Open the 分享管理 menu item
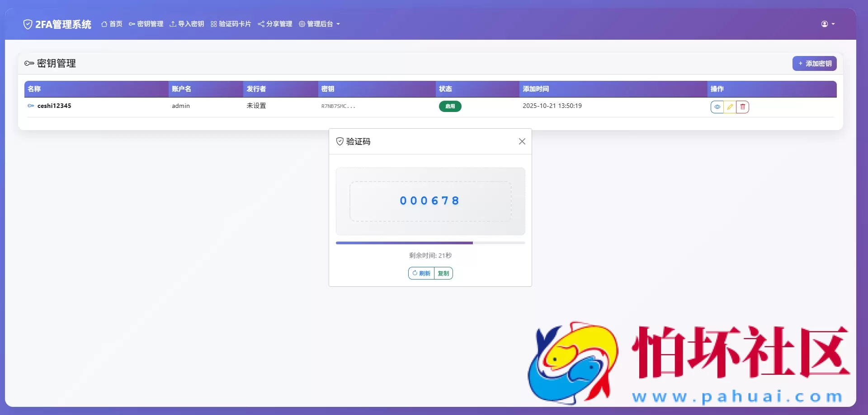Image resolution: width=868 pixels, height=415 pixels. pyautogui.click(x=279, y=24)
